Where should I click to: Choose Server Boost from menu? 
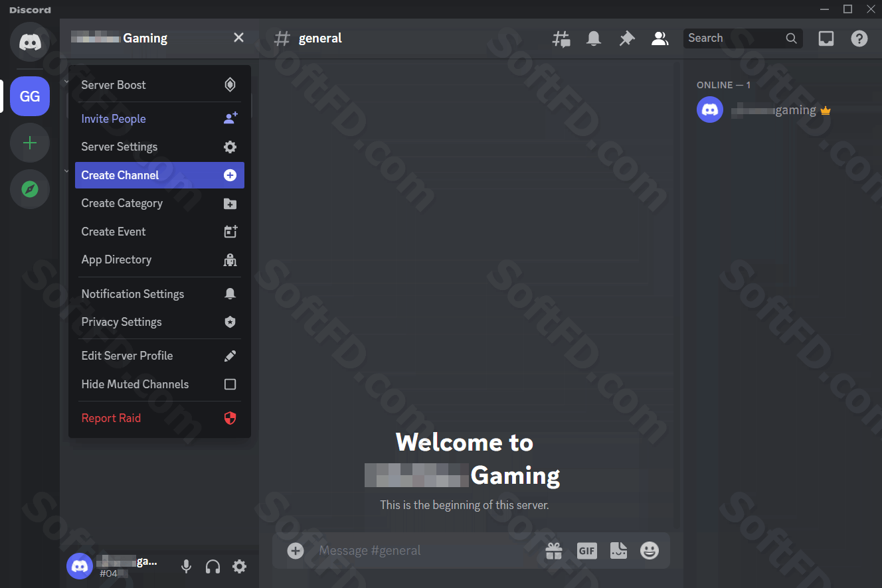[x=159, y=85]
